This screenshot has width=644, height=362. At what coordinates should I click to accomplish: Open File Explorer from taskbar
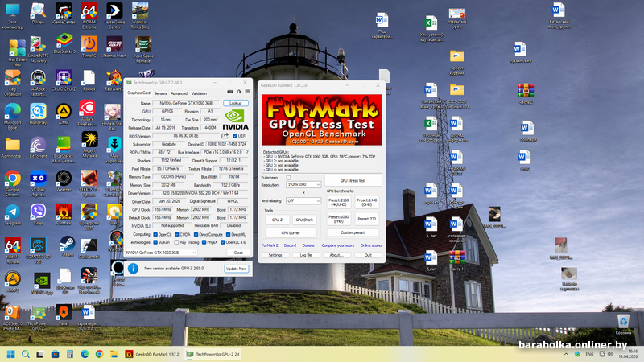click(114, 354)
